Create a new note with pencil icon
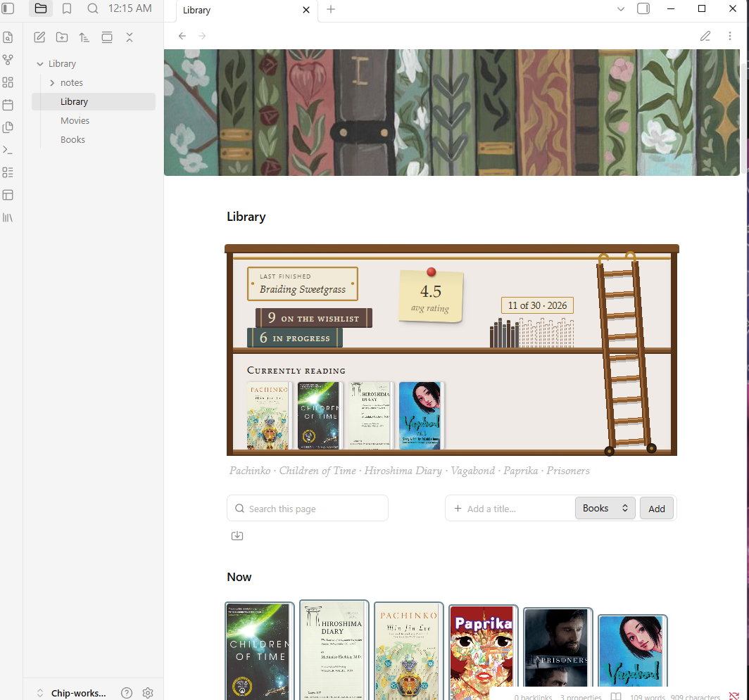749x700 pixels. (39, 37)
